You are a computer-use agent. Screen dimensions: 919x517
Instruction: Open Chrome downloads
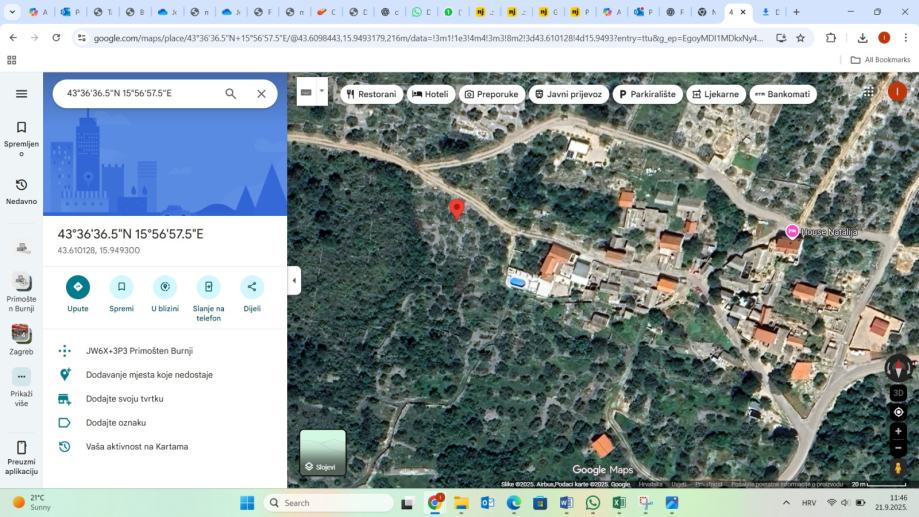coord(862,38)
